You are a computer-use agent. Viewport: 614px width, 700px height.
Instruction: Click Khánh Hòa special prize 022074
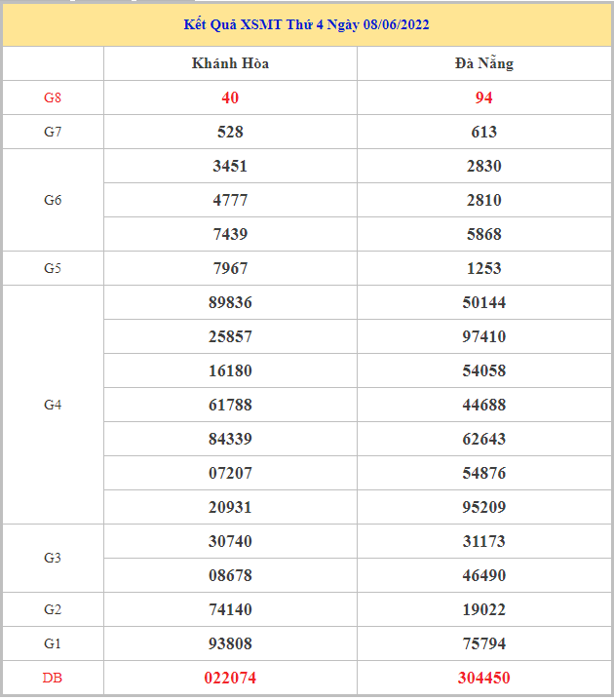tap(230, 678)
